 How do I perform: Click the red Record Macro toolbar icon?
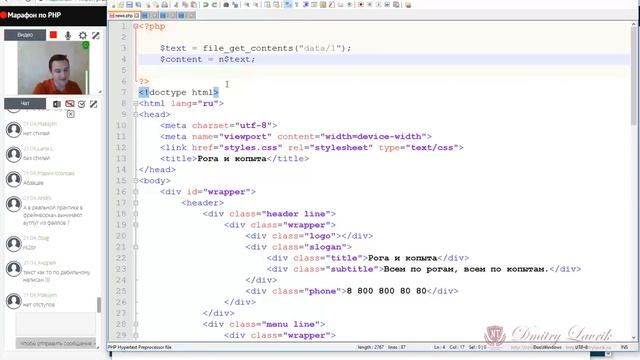[360, 4]
